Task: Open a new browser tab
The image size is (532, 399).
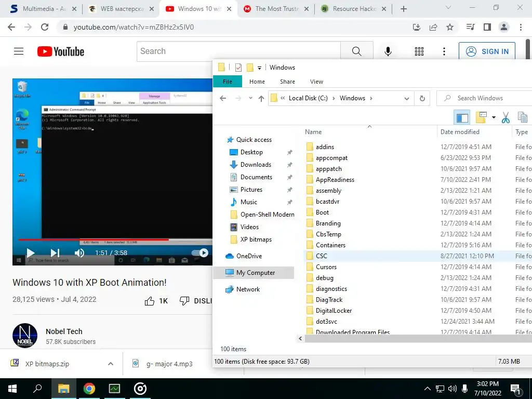Action: point(403,9)
